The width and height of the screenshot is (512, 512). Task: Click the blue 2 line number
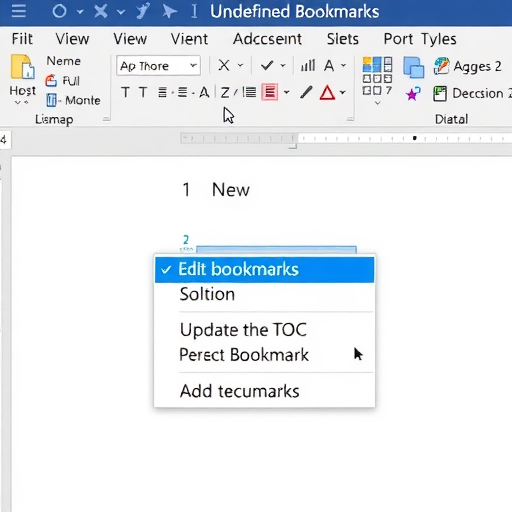coord(186,240)
